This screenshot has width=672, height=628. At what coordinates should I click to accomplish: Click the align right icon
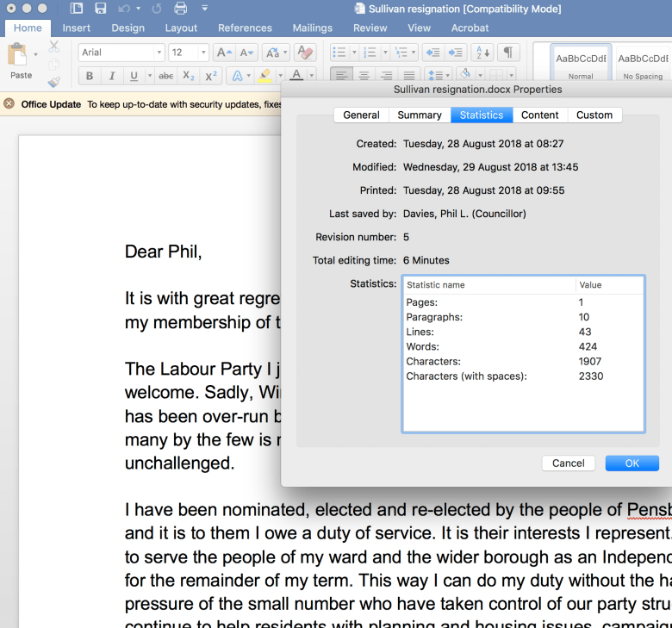pyautogui.click(x=387, y=76)
